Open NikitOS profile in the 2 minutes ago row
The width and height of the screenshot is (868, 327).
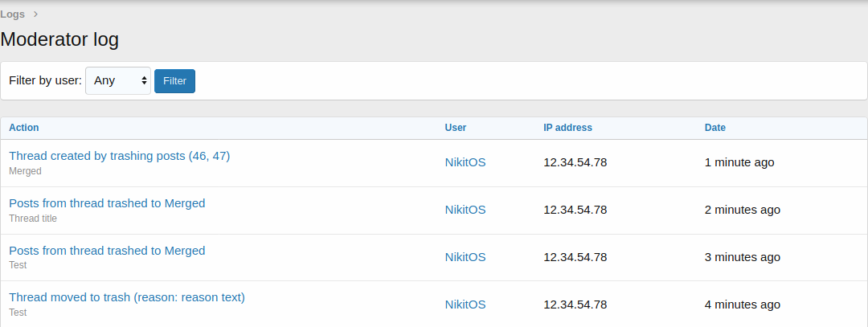(465, 210)
